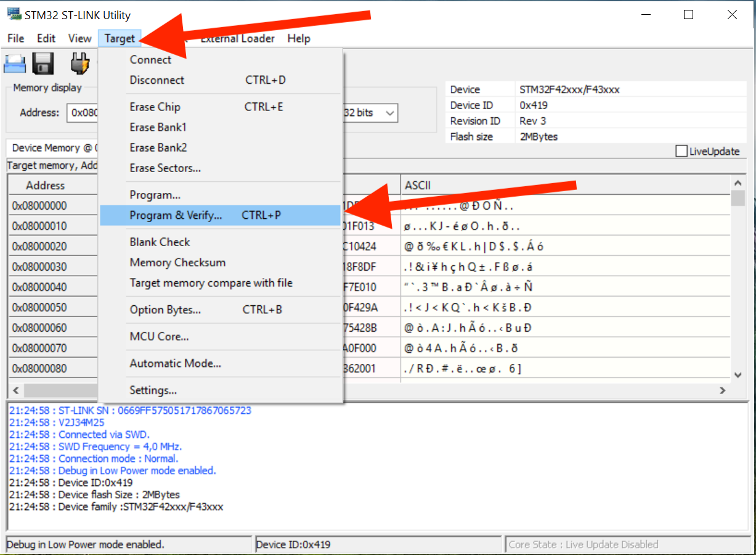The height and width of the screenshot is (555, 756).
Task: Click the scroll down arrow of memory table
Action: (738, 374)
